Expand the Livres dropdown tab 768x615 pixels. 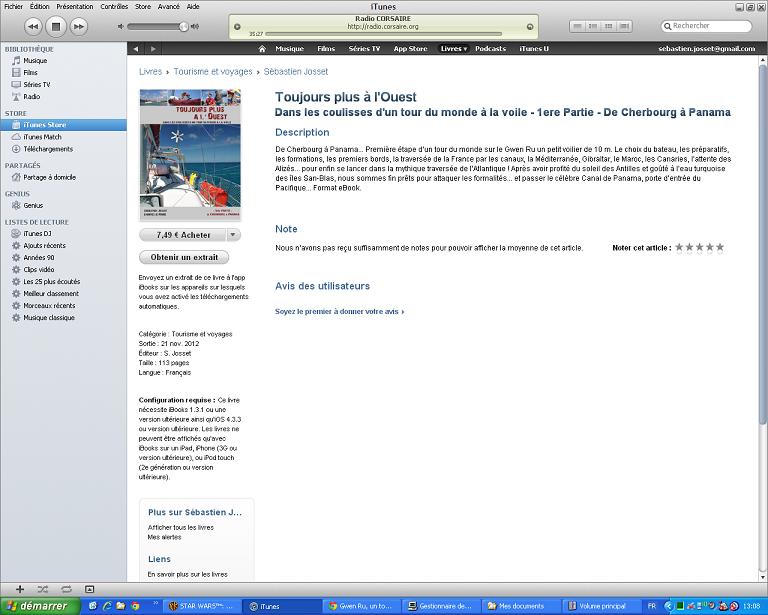click(x=453, y=48)
